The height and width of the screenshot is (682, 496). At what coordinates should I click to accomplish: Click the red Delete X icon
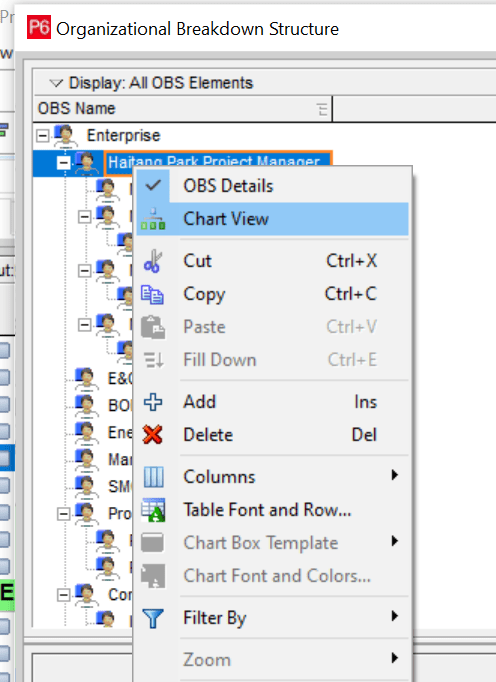tap(153, 435)
